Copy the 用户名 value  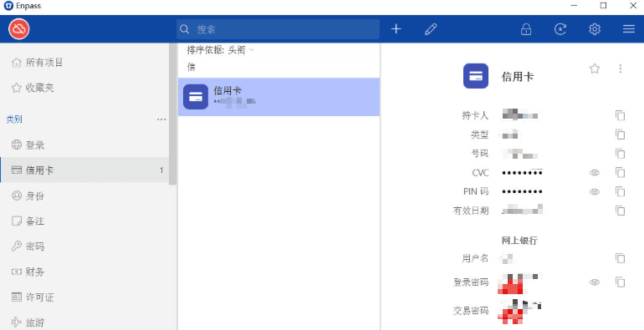[x=621, y=258]
